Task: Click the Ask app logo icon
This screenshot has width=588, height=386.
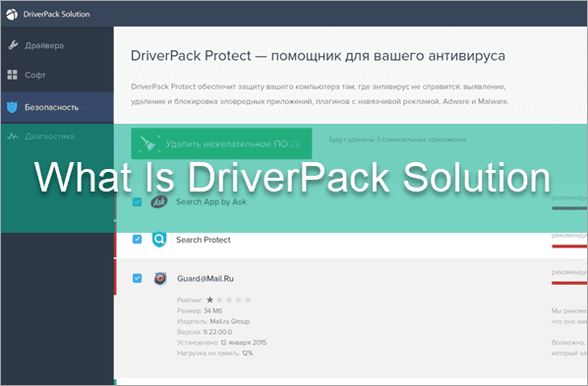Action: pyautogui.click(x=158, y=202)
